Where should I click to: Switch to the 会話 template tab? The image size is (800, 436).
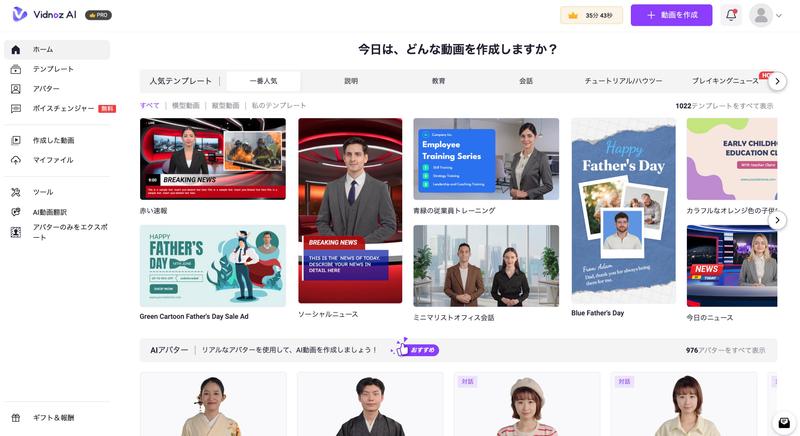coord(526,80)
